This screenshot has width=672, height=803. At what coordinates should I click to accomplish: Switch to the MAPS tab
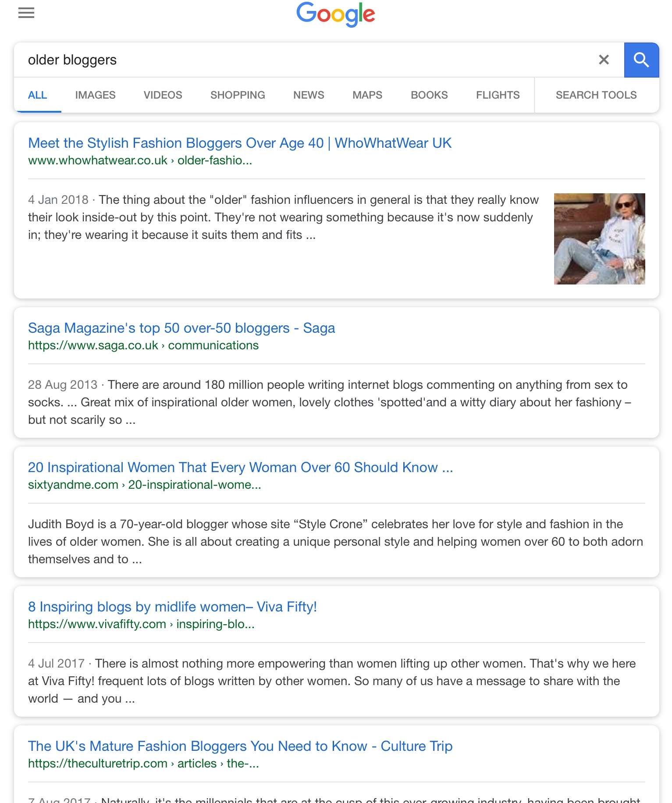(x=367, y=95)
